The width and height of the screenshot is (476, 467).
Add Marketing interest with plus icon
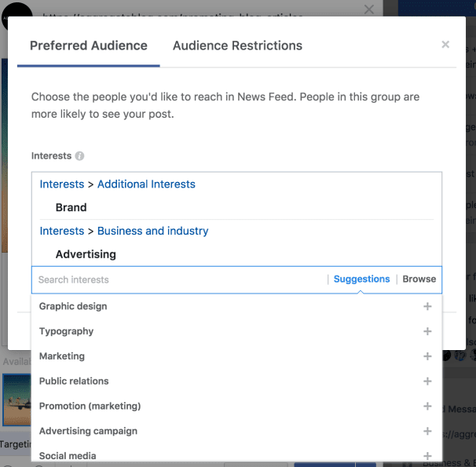(427, 356)
